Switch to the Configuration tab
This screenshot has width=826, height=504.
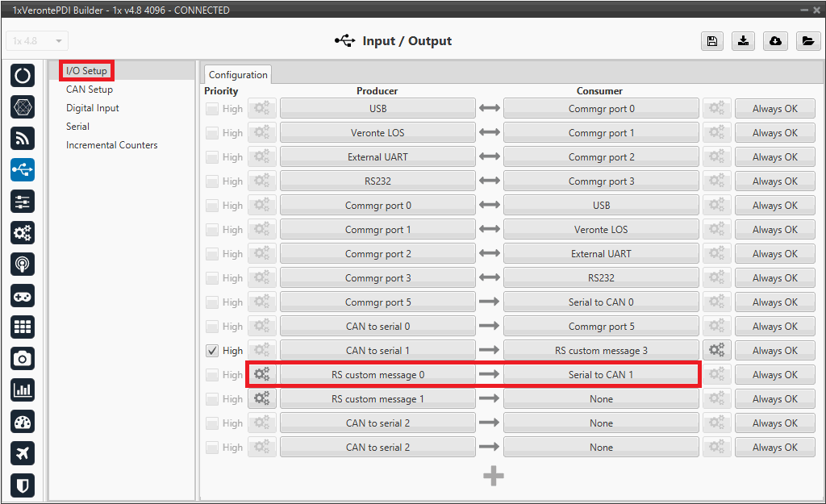pos(238,75)
